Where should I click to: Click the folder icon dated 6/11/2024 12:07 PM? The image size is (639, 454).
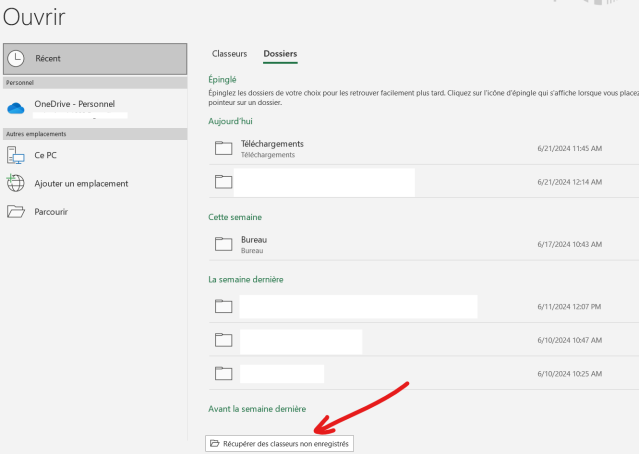[223, 306]
